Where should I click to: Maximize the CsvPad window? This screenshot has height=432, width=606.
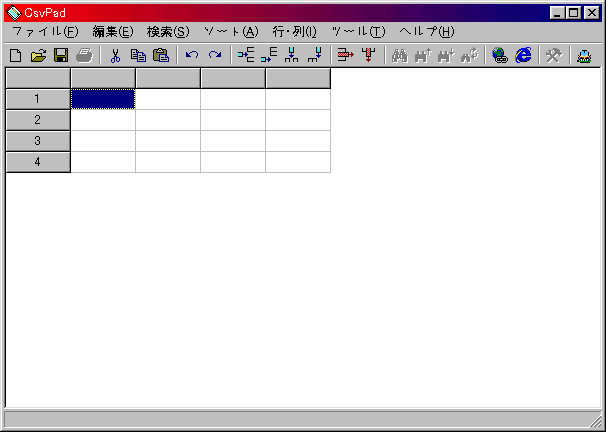573,13
